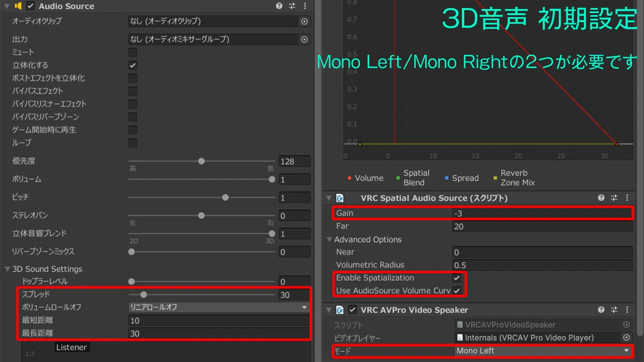The height and width of the screenshot is (362, 644).
Task: Click the ステレオパン slider
Action: click(201, 216)
